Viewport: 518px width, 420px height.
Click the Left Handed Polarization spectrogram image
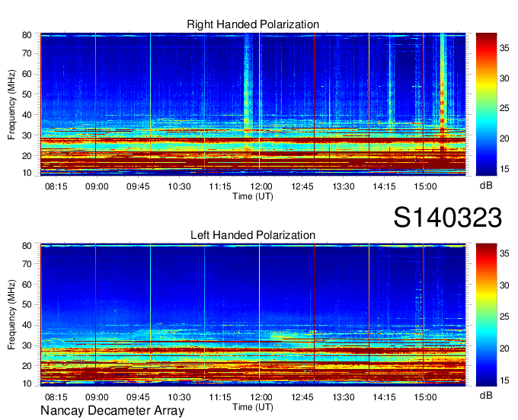coord(253,315)
